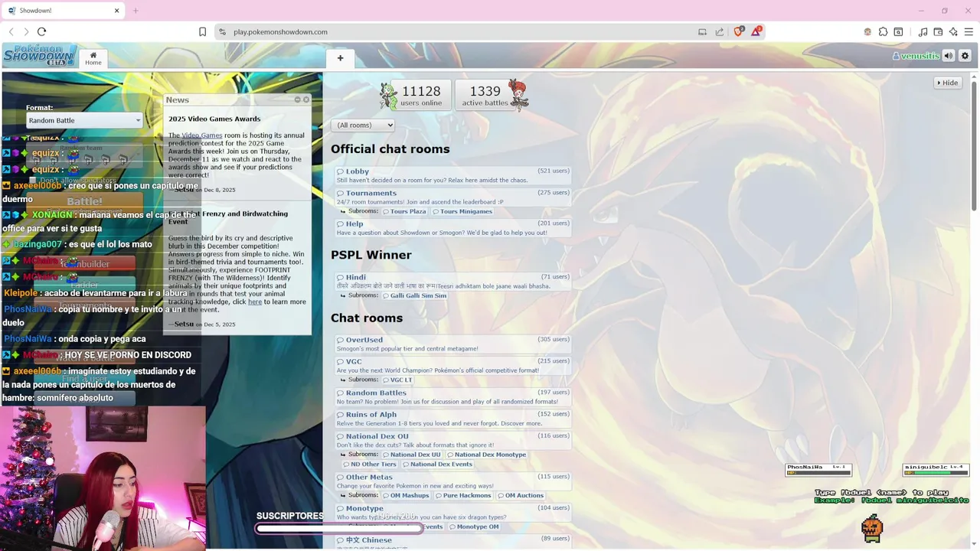Tick the Don't allow spectators checkbox
This screenshot has height=551, width=980.
(33, 181)
